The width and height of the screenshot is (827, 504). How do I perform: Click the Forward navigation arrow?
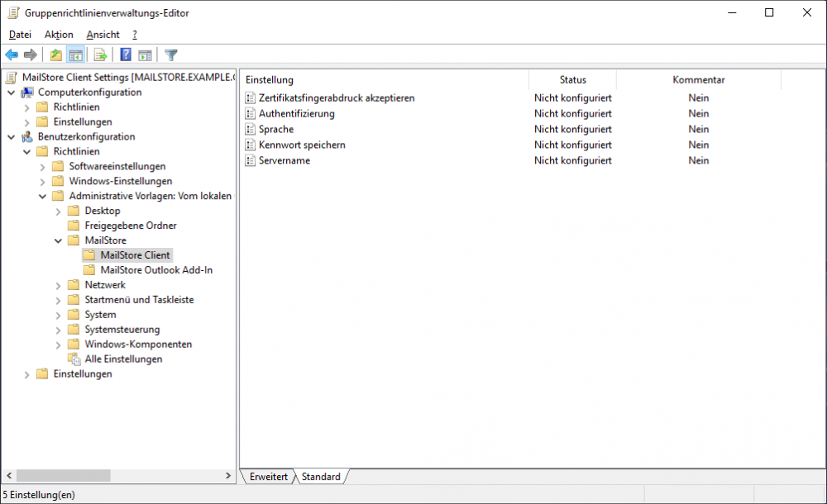click(x=31, y=55)
